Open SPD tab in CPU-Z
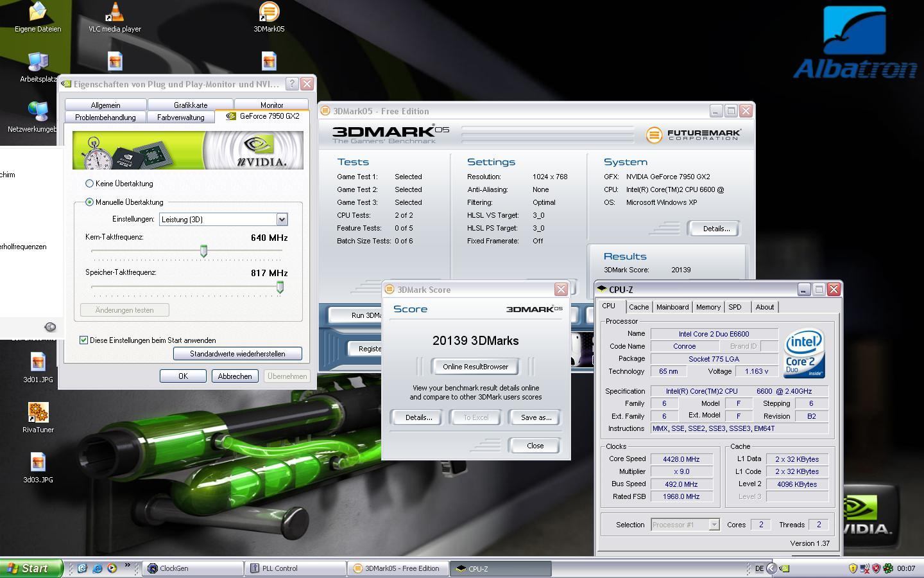The height and width of the screenshot is (578, 924). 735,307
